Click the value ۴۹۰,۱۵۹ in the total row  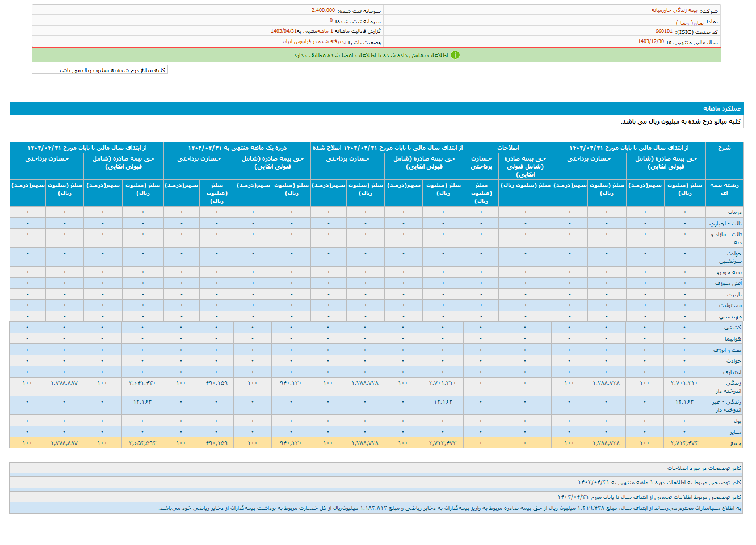[216, 443]
